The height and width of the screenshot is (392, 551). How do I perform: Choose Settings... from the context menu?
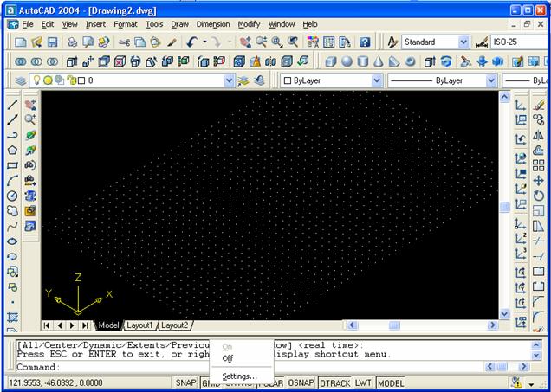pyautogui.click(x=239, y=376)
